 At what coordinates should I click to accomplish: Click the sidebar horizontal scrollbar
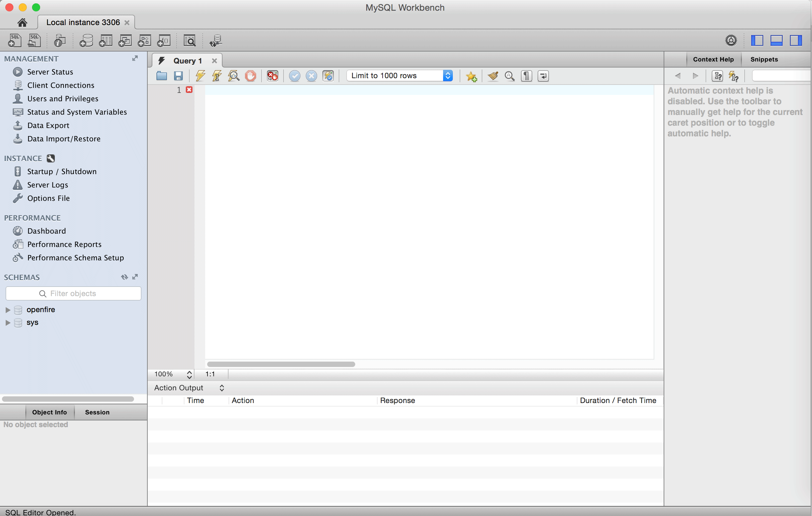68,399
